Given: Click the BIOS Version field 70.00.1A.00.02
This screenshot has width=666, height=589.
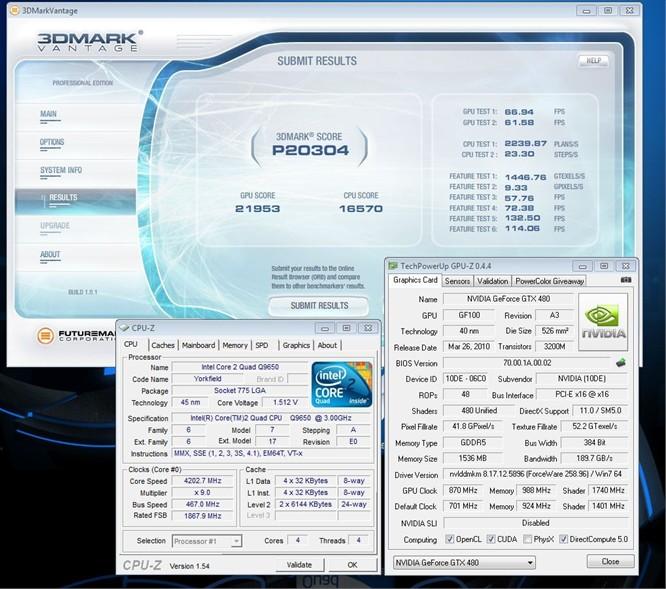Looking at the screenshot, I should click(527, 363).
